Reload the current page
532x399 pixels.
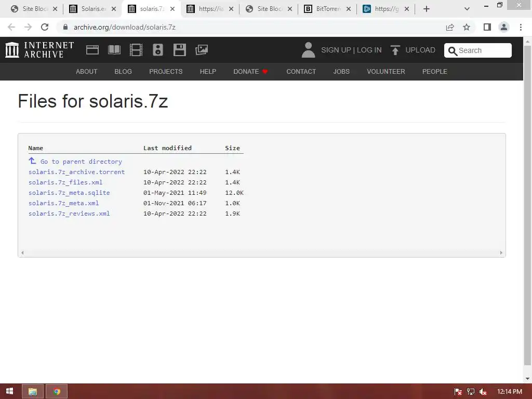(x=45, y=27)
